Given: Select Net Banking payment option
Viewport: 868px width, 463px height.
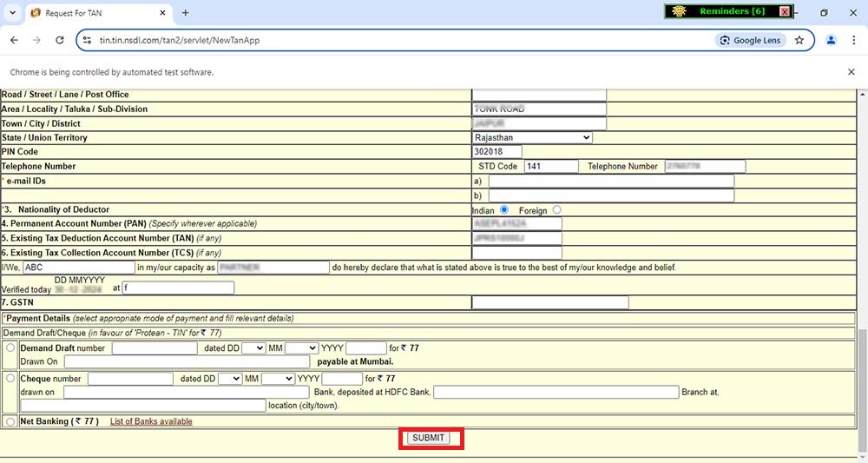Looking at the screenshot, I should coord(10,421).
